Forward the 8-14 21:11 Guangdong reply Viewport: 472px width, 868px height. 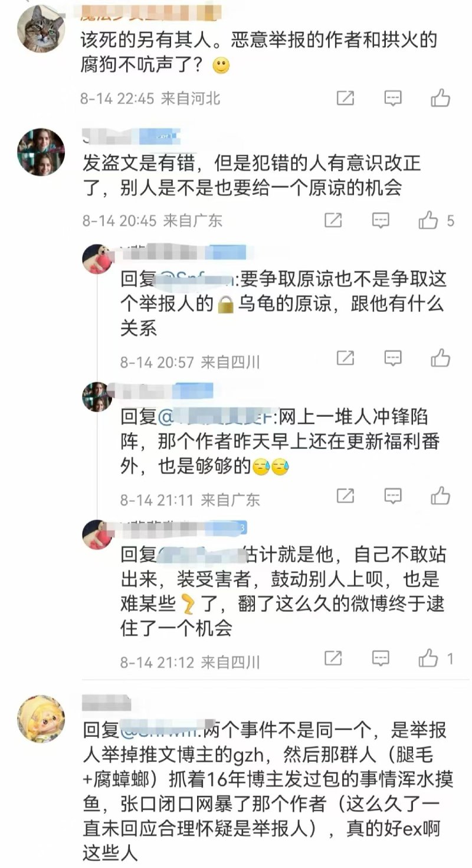point(345,496)
